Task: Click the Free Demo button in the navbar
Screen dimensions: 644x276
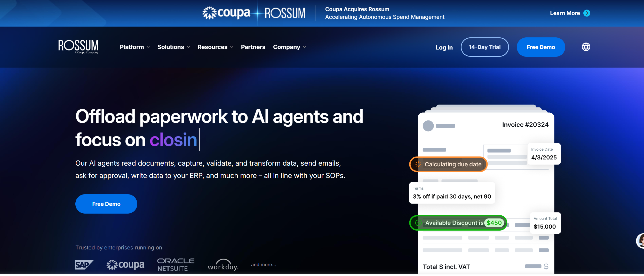Action: coord(541,47)
